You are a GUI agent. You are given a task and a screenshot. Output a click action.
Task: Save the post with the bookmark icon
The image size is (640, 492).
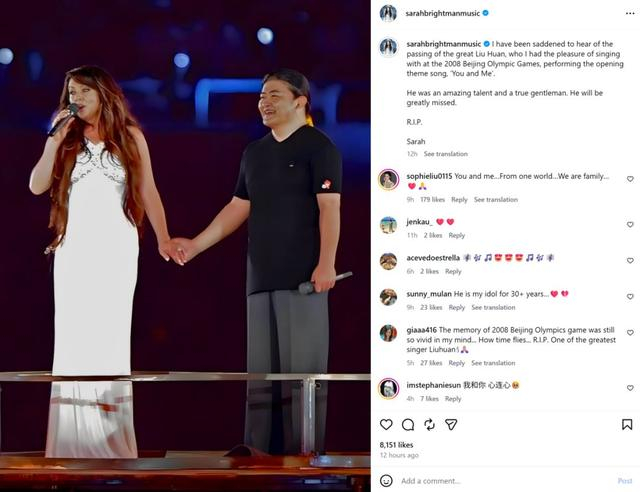[627, 425]
